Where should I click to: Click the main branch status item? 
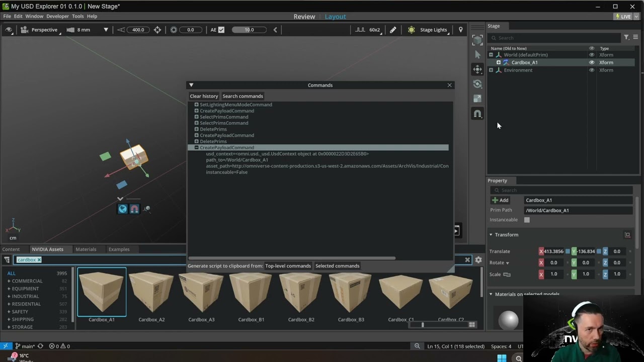25,346
